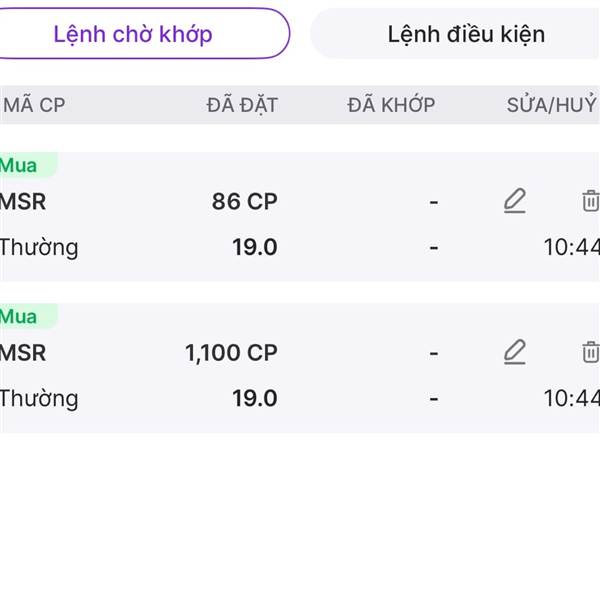This screenshot has height=600, width=600.
Task: Tap the 10:44 timestamp of second order
Action: click(572, 398)
